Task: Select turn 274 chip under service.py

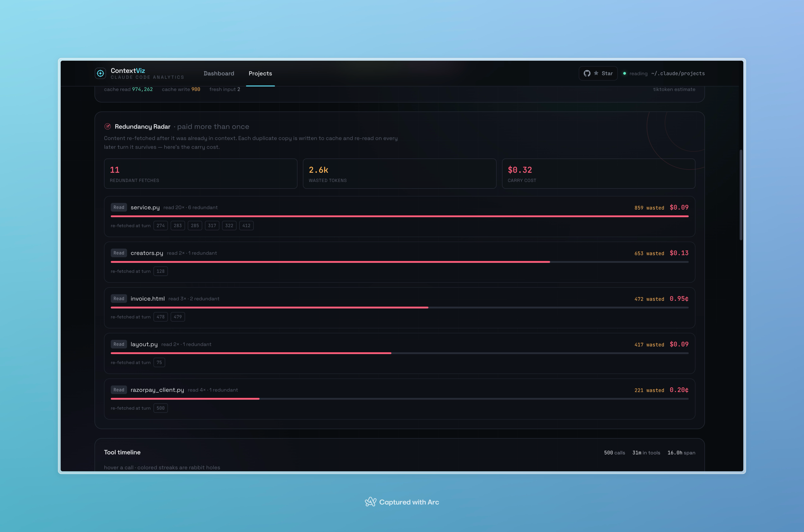Action: (160, 226)
